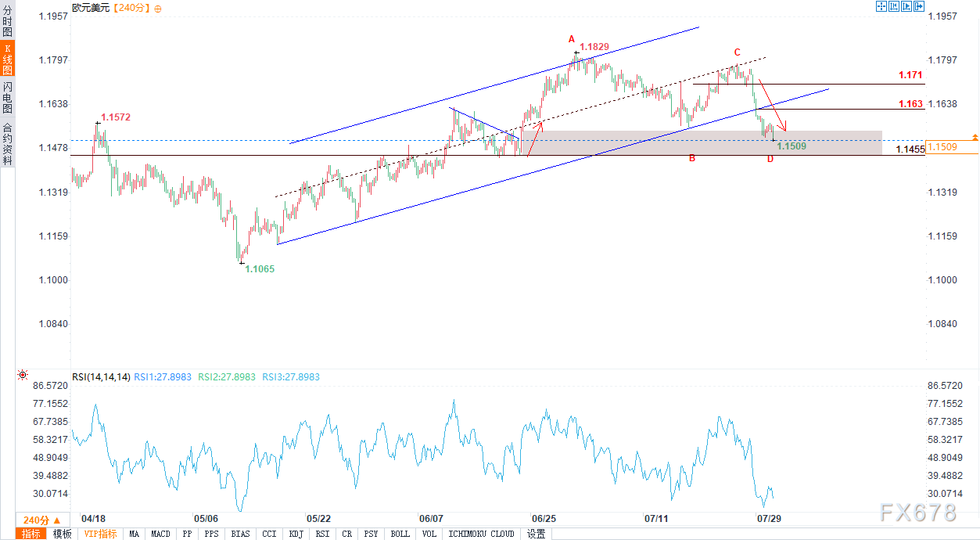Click the orange arrow marker on the price axis
The image size is (980, 540).
(975, 137)
